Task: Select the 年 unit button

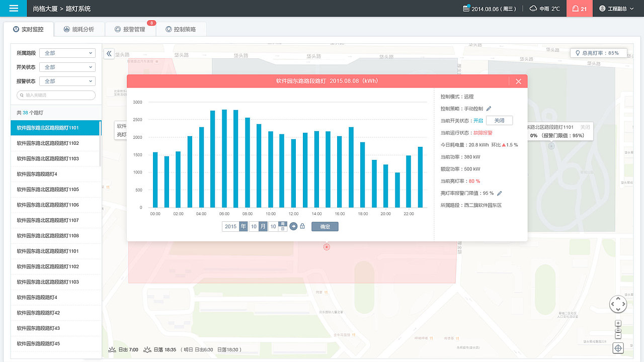Action: pyautogui.click(x=244, y=227)
